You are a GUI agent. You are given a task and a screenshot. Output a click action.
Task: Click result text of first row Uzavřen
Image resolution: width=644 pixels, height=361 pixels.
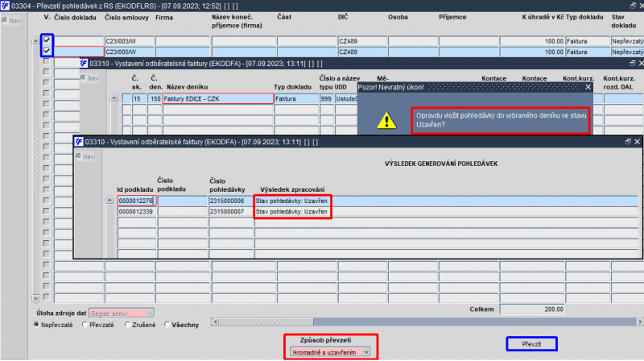[x=291, y=201]
